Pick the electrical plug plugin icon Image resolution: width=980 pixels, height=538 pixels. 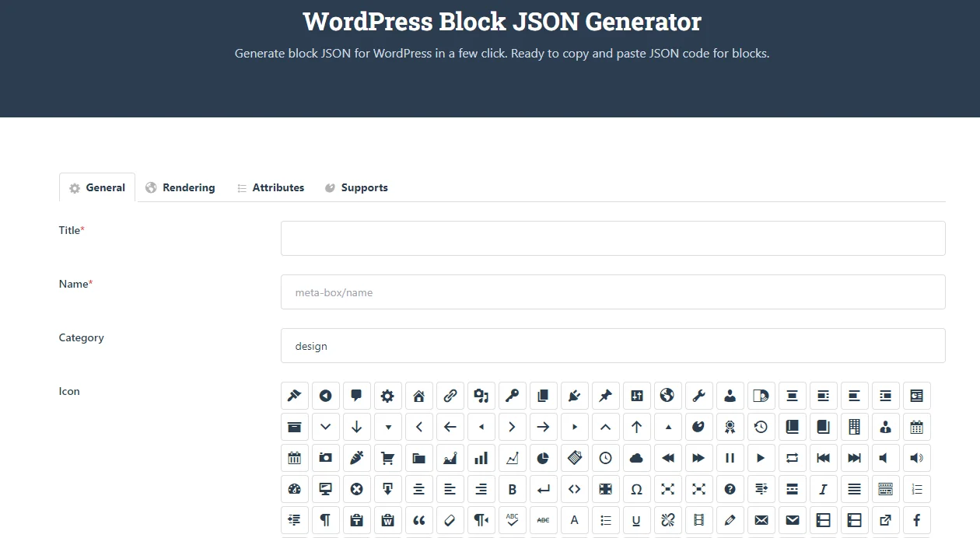coord(575,396)
